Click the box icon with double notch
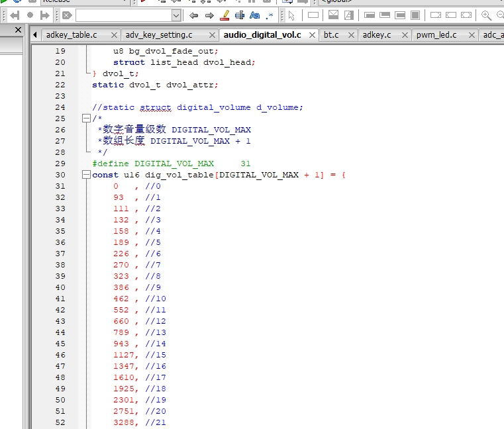Image resolution: width=504 pixels, height=429 pixels. click(x=466, y=15)
